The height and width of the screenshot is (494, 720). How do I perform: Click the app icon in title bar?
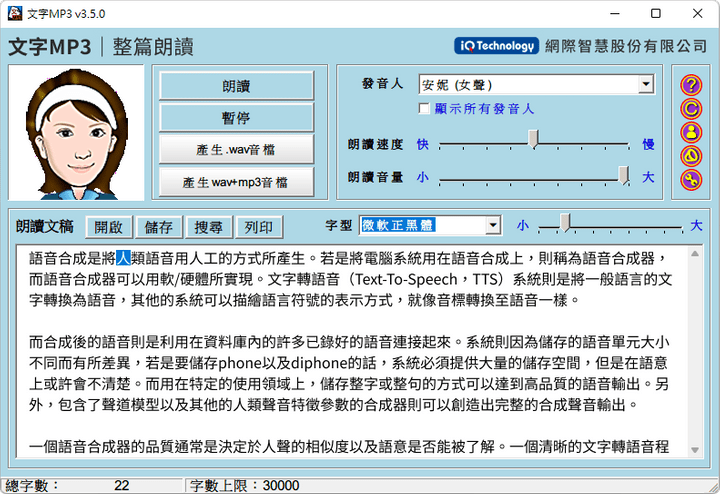pyautogui.click(x=14, y=13)
